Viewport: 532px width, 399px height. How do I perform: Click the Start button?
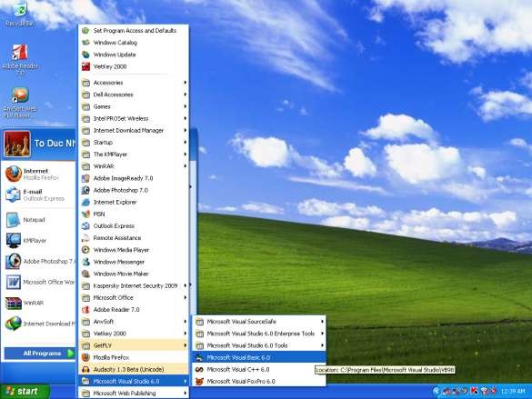25,392
